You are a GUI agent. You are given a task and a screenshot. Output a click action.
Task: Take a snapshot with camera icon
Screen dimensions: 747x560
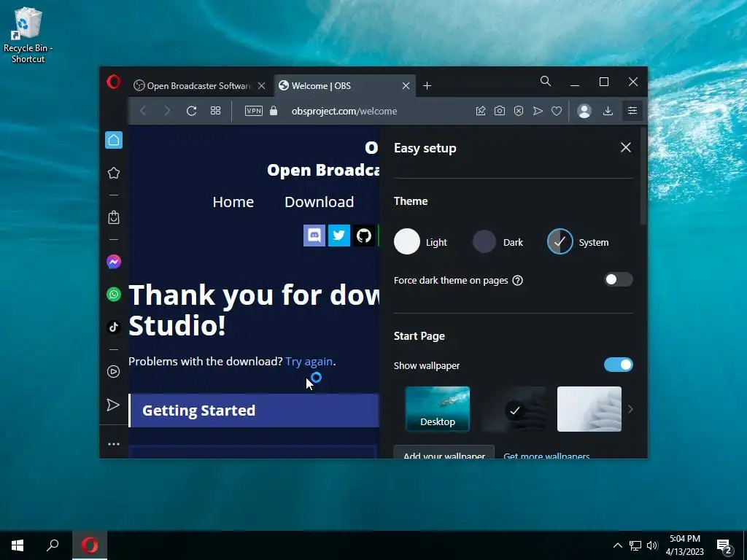point(499,111)
